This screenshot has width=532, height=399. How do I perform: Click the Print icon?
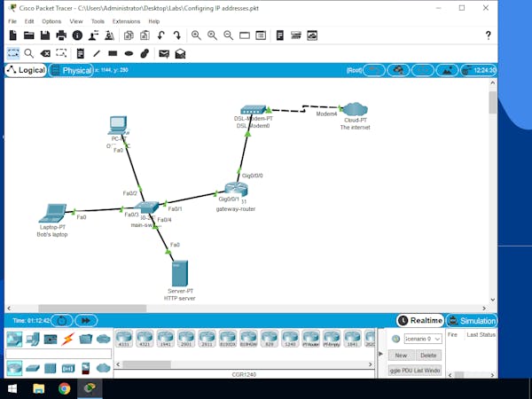(x=61, y=35)
